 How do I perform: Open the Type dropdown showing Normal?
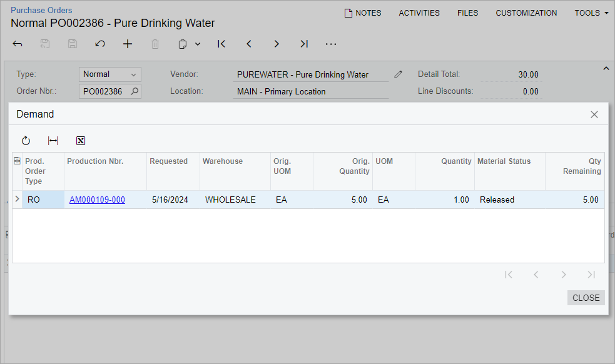(x=109, y=74)
